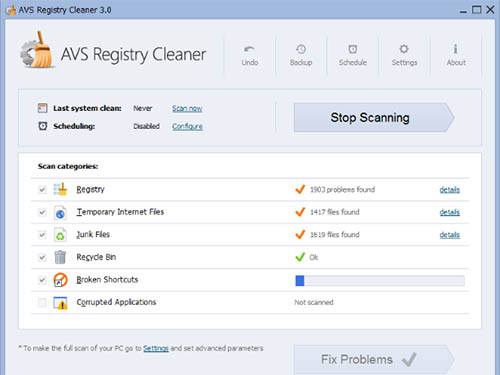Open the Backup clock icon

(x=301, y=49)
